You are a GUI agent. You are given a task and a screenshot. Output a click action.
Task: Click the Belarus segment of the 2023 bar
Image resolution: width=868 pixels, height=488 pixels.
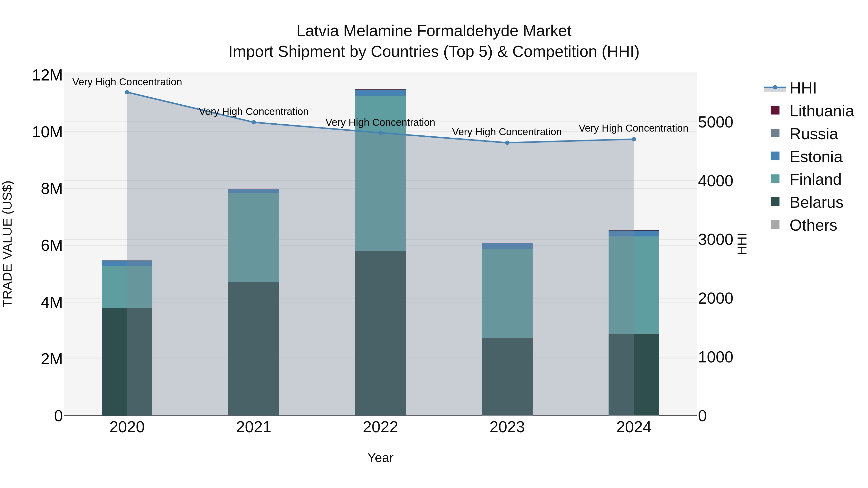pyautogui.click(x=507, y=376)
